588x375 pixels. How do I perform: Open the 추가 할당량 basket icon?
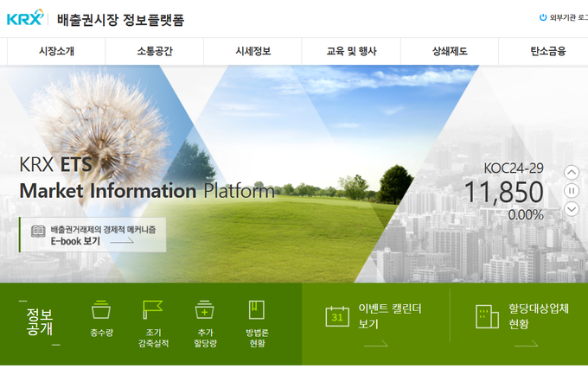tap(205, 309)
